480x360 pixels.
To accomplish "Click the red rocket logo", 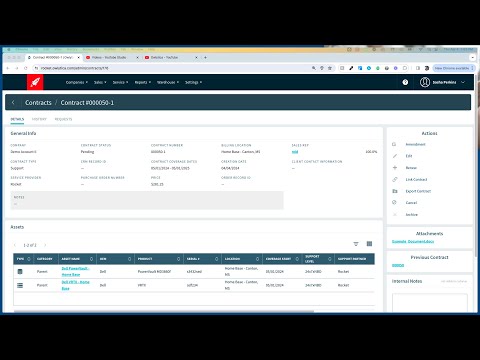I will (x=35, y=82).
